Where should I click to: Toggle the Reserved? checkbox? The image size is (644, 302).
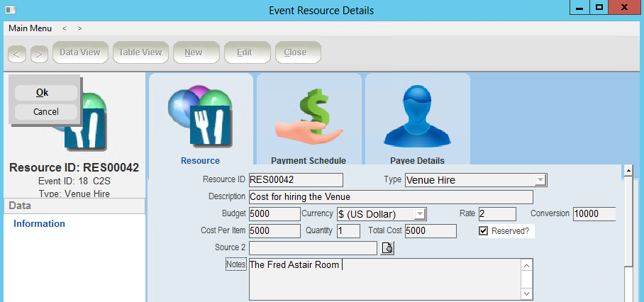coord(484,231)
